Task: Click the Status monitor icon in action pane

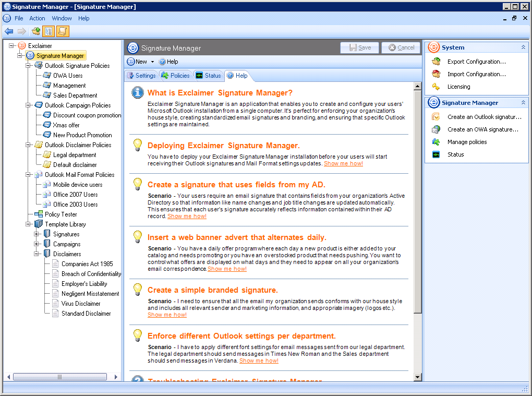Action: click(436, 154)
